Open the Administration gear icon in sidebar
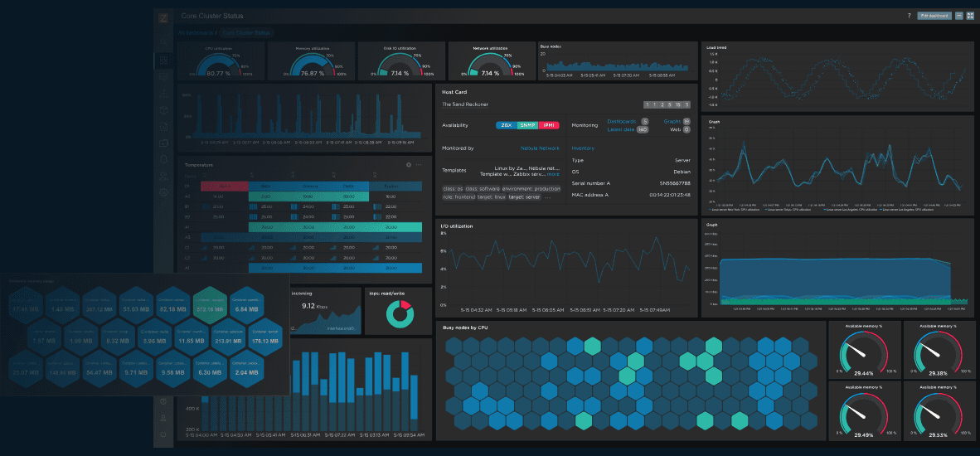 pyautogui.click(x=163, y=193)
